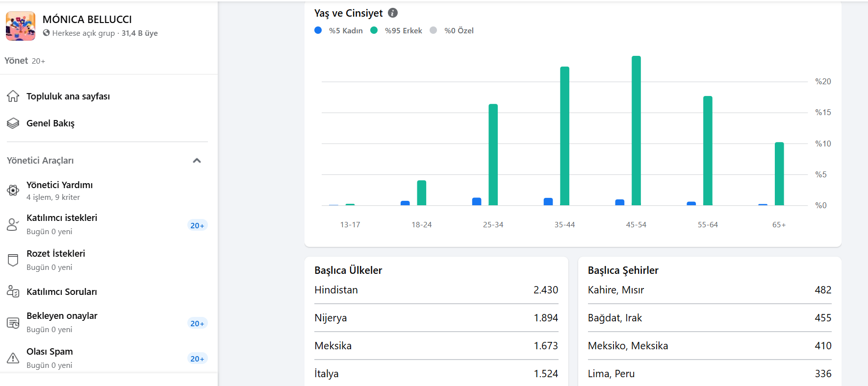868x386 pixels.
Task: Click the Kahire, Mısır city row
Action: (x=710, y=290)
